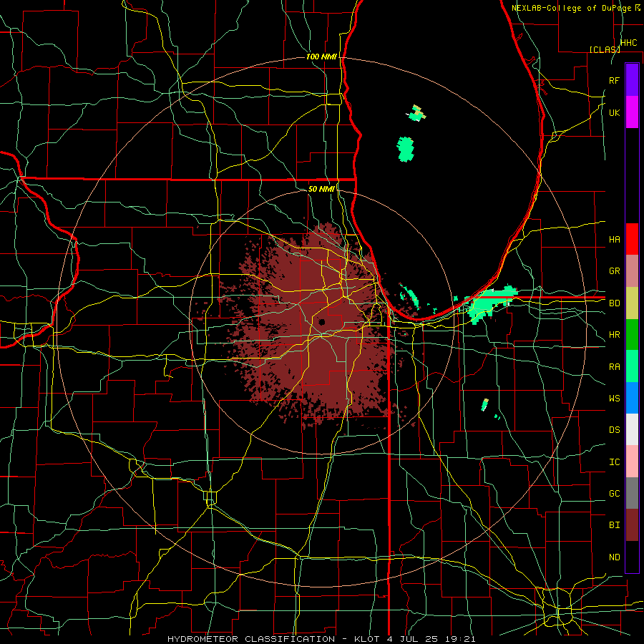
Task: Click the "HA" legend label
Action: click(x=615, y=239)
